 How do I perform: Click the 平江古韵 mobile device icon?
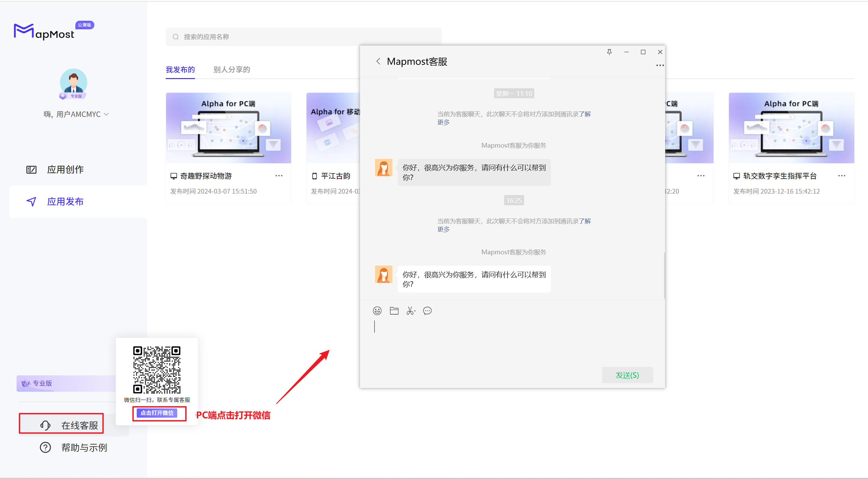click(314, 176)
